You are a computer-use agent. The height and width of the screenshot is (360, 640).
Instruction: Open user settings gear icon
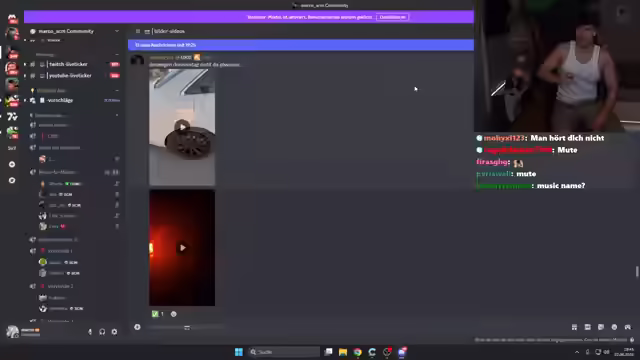pyautogui.click(x=114, y=332)
